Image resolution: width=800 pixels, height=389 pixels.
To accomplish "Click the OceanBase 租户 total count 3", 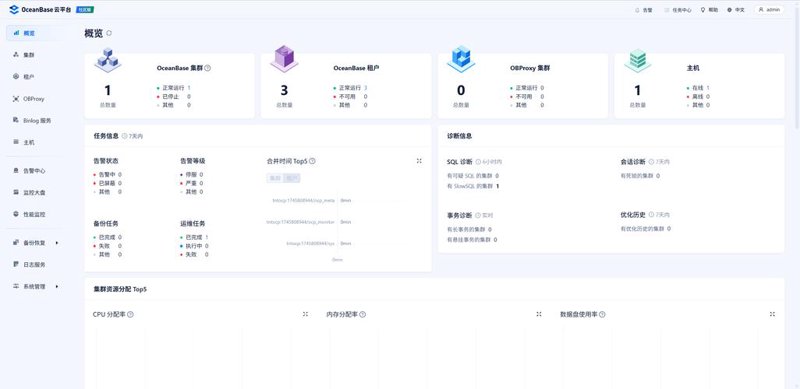I will tap(284, 90).
